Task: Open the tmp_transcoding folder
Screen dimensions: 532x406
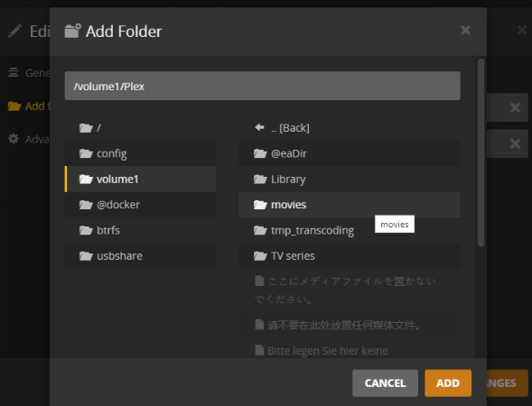Action: click(350, 230)
